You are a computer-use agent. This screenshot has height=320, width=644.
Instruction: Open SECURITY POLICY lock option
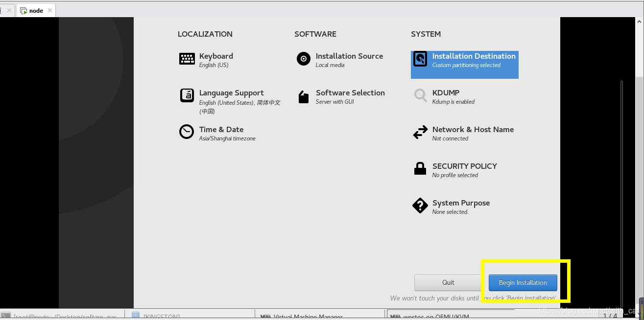(x=455, y=170)
